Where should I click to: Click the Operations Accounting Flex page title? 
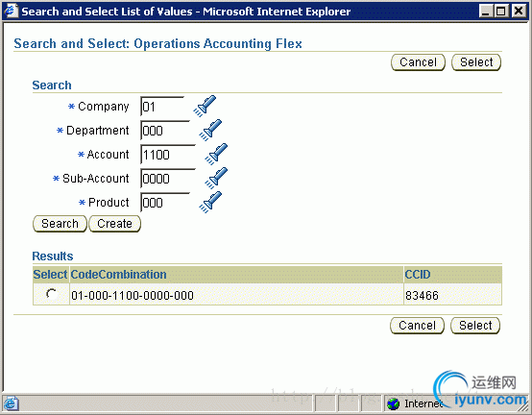pyautogui.click(x=157, y=44)
